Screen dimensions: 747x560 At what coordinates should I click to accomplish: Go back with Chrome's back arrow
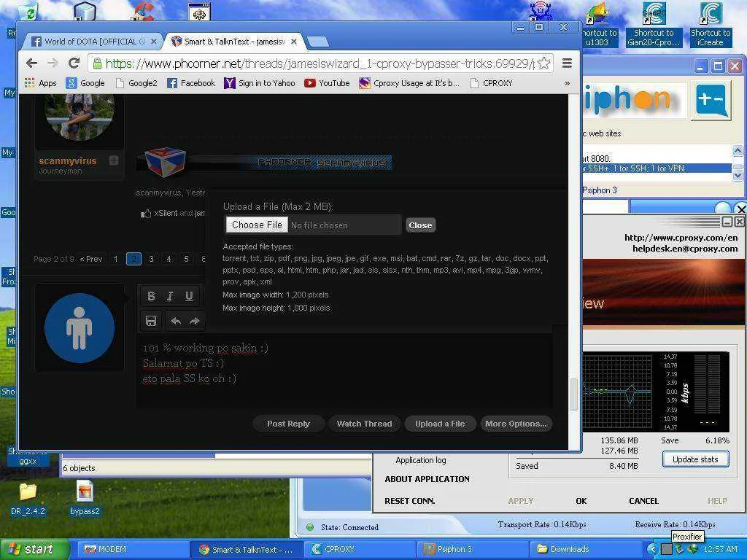point(32,63)
